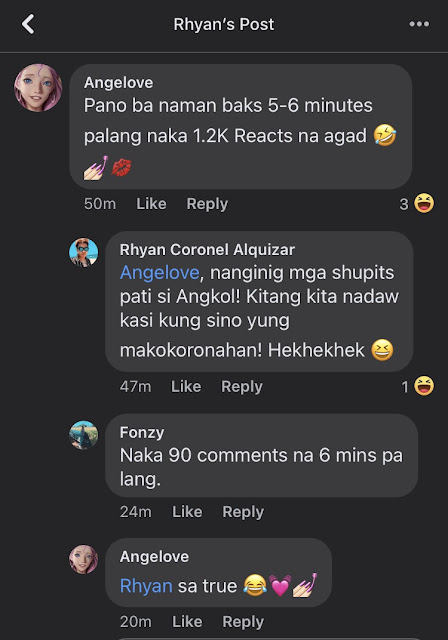Open Fonzy's profile avatar
The width and height of the screenshot is (448, 640).
tap(84, 435)
